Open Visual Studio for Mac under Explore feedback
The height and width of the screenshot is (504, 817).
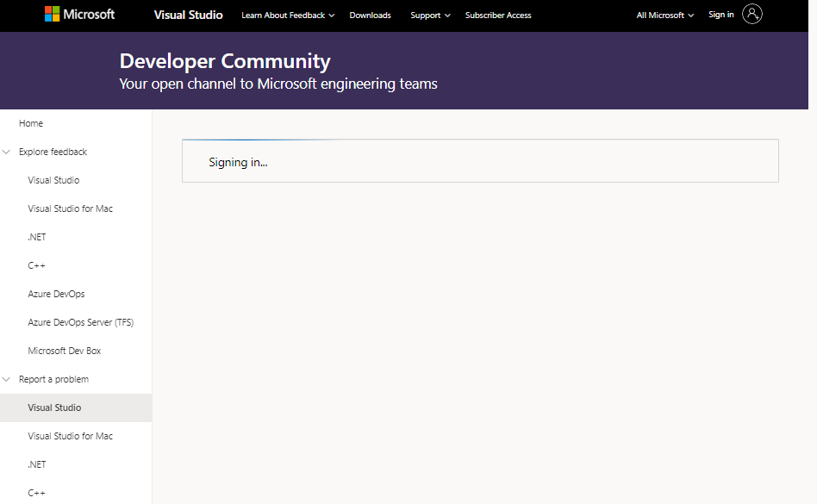tap(71, 208)
